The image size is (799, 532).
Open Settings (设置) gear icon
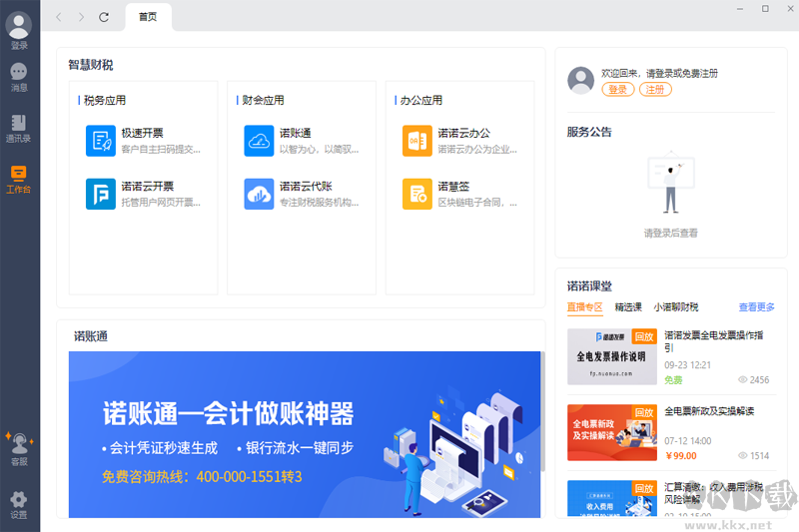(x=19, y=499)
